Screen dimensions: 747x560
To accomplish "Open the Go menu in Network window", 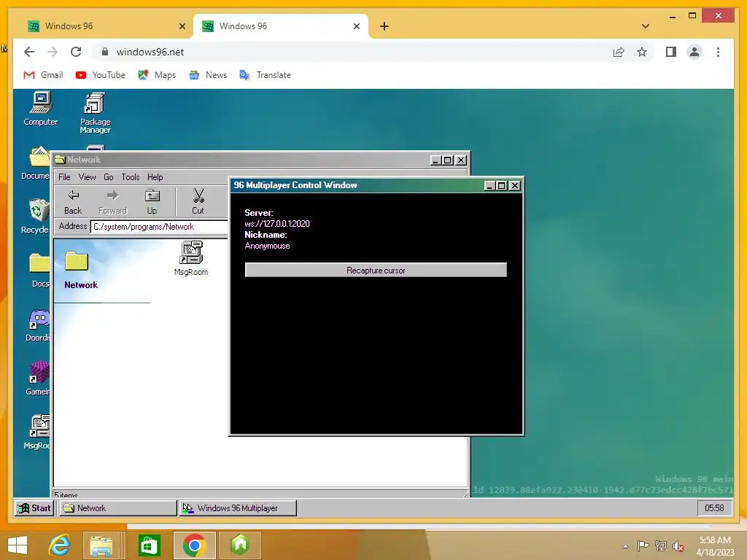I will [x=109, y=177].
